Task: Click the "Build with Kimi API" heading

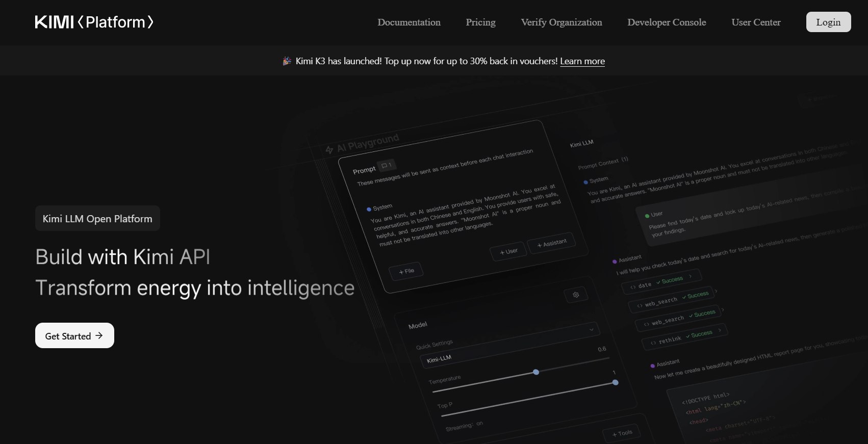Action: [x=123, y=257]
